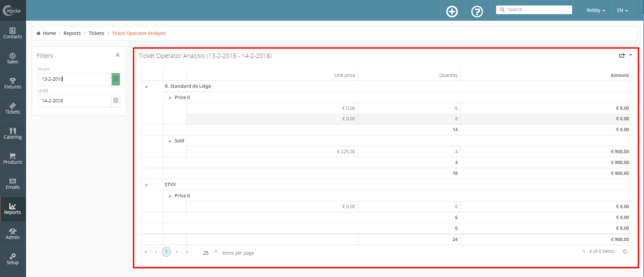Refresh the report grid

(x=625, y=252)
